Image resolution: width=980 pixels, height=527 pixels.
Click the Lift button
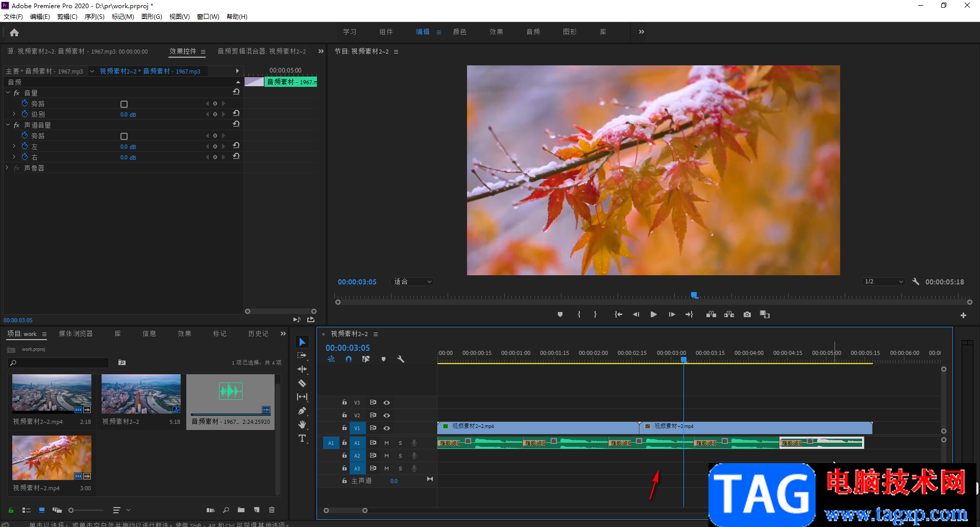[711, 315]
